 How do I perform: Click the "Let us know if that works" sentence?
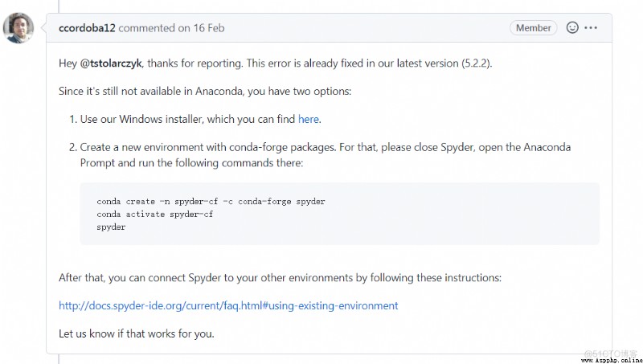(x=137, y=333)
